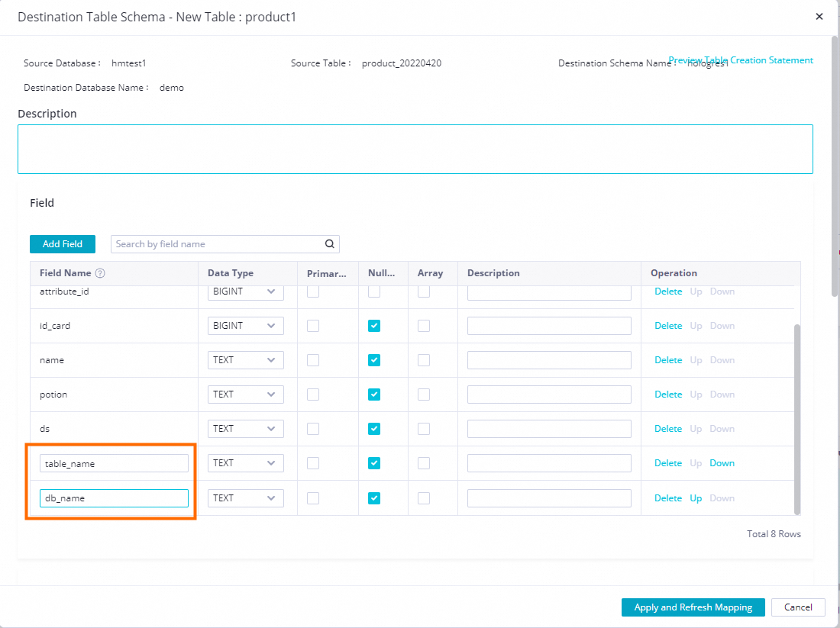
Task: Open Data Type dropdown for id_card
Action: [245, 326]
